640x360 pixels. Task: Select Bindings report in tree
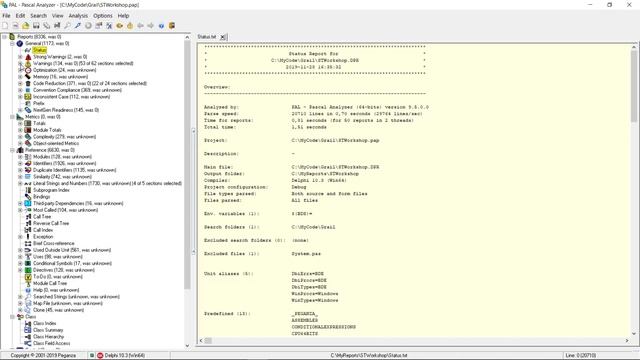coord(42,197)
